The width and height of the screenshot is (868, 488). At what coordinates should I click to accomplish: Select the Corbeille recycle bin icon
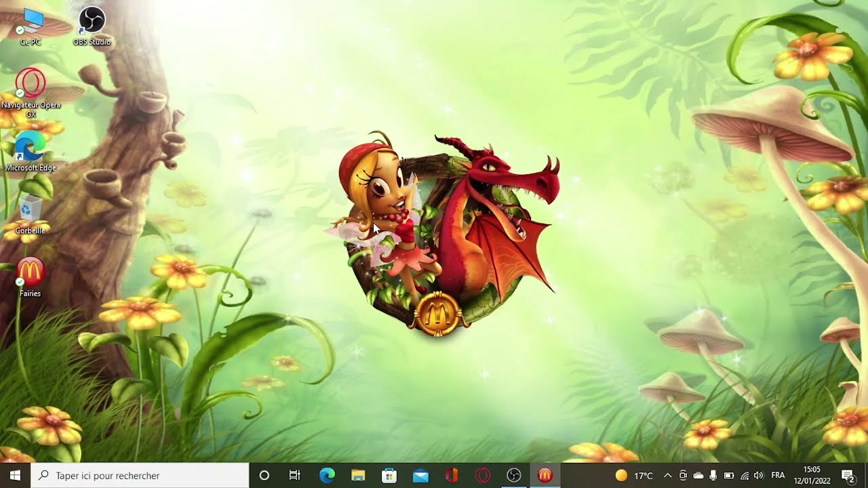click(x=31, y=216)
